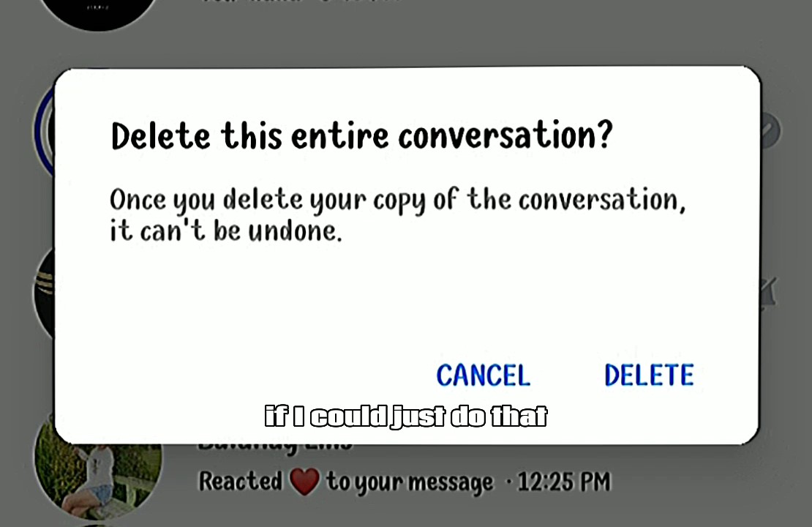The image size is (812, 527).
Task: Tap the "Delete this entire conversation?" heading
Action: (x=361, y=135)
